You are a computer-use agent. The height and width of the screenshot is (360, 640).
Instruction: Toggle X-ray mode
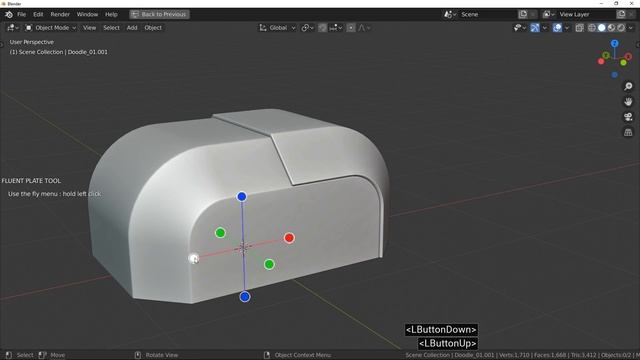pos(579,28)
